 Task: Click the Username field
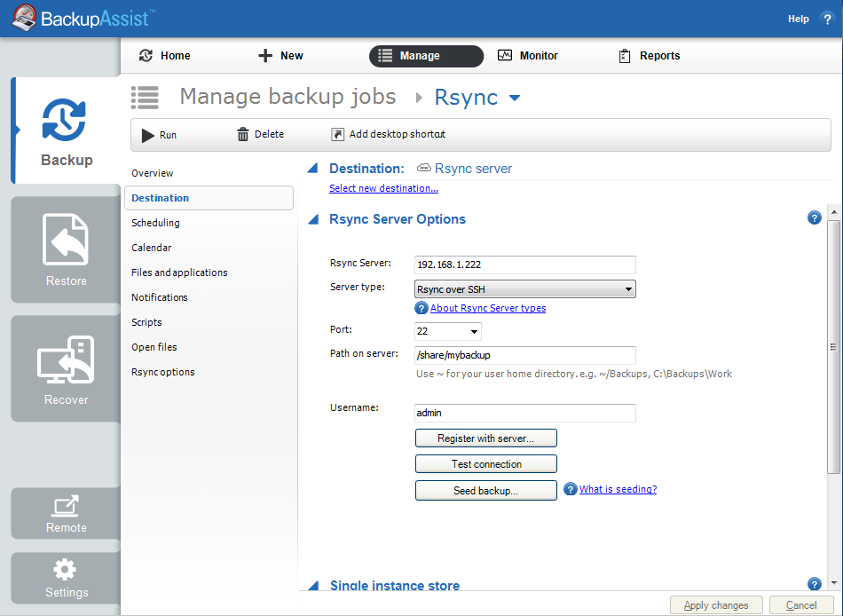coord(524,413)
